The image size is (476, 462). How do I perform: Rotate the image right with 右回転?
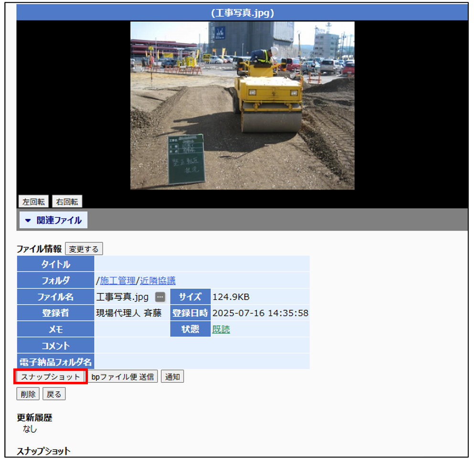click(x=67, y=202)
